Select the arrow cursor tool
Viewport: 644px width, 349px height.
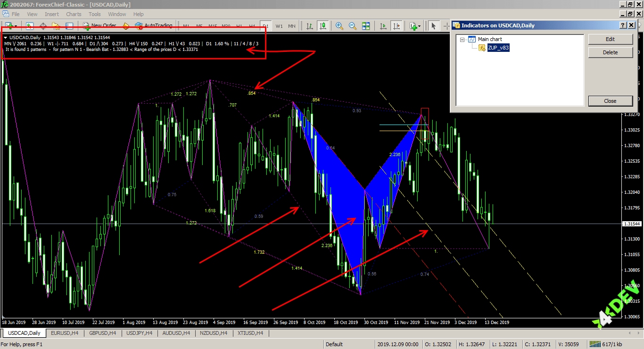(433, 26)
